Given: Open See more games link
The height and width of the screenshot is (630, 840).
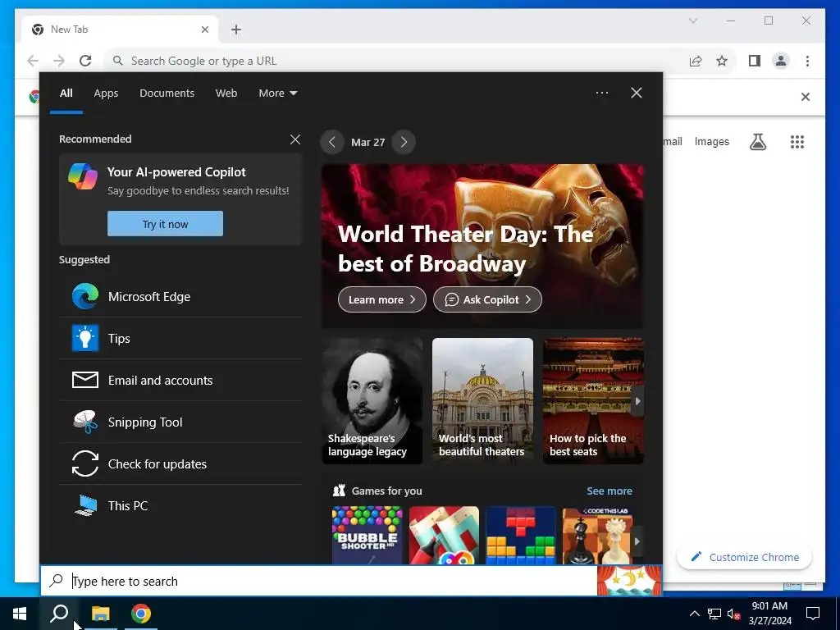Looking at the screenshot, I should click(x=609, y=491).
